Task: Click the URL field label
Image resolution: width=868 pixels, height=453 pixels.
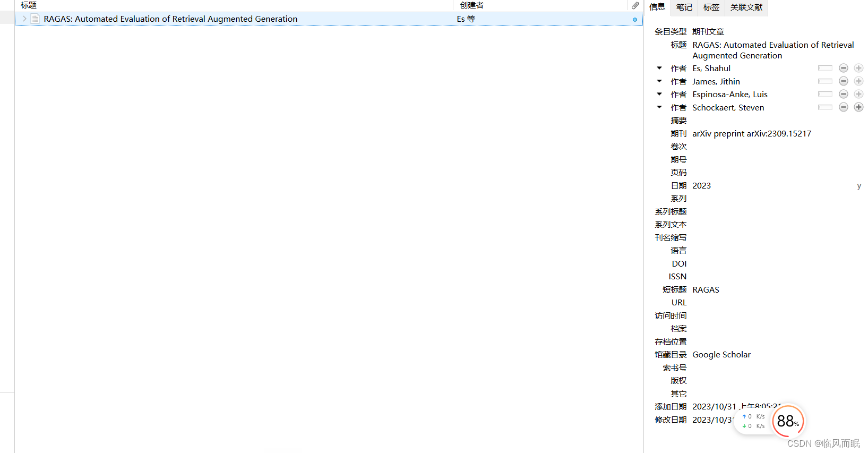Action: click(679, 302)
